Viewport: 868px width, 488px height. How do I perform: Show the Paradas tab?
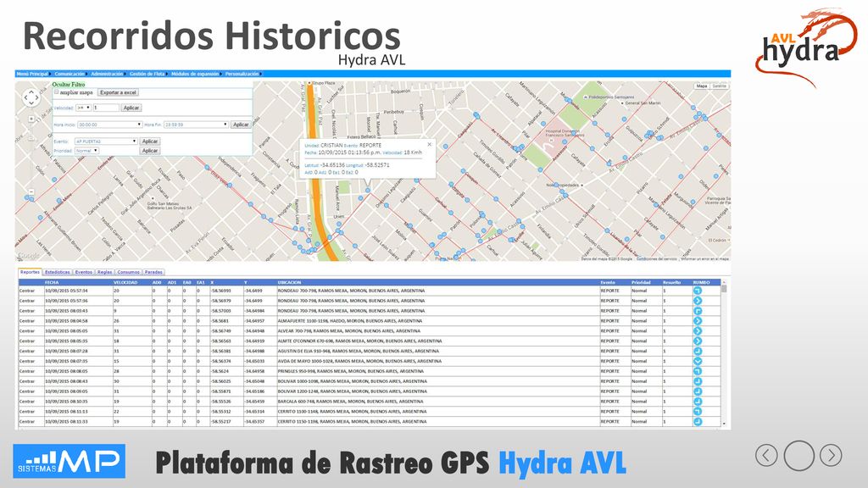pyautogui.click(x=153, y=272)
